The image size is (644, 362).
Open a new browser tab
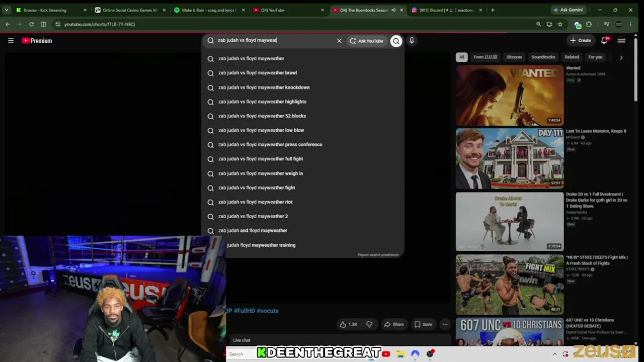[493, 10]
